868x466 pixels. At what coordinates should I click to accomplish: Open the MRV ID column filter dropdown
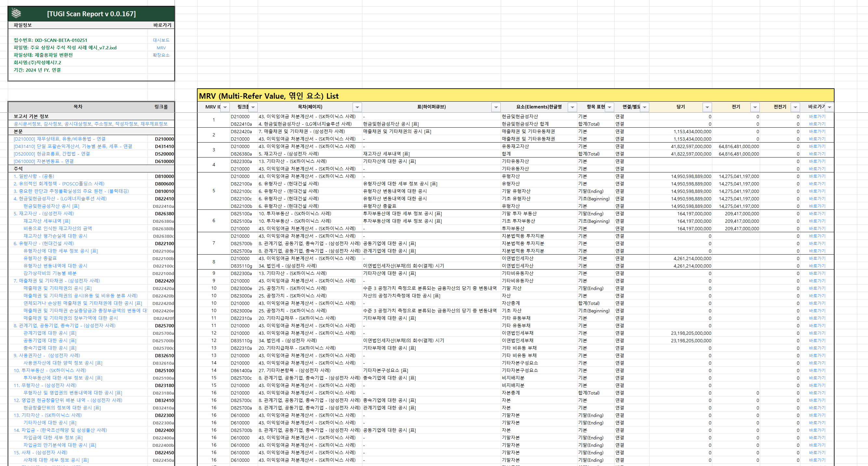tap(225, 107)
